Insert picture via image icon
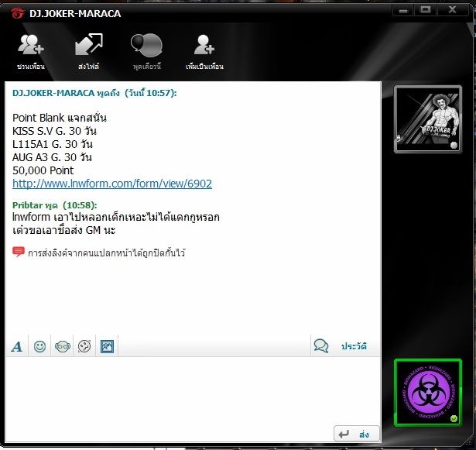 click(x=107, y=346)
